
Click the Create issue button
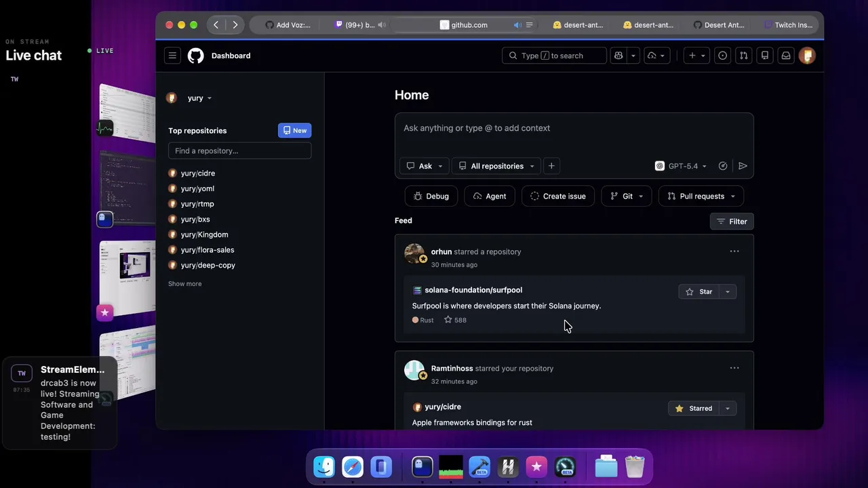[558, 197]
